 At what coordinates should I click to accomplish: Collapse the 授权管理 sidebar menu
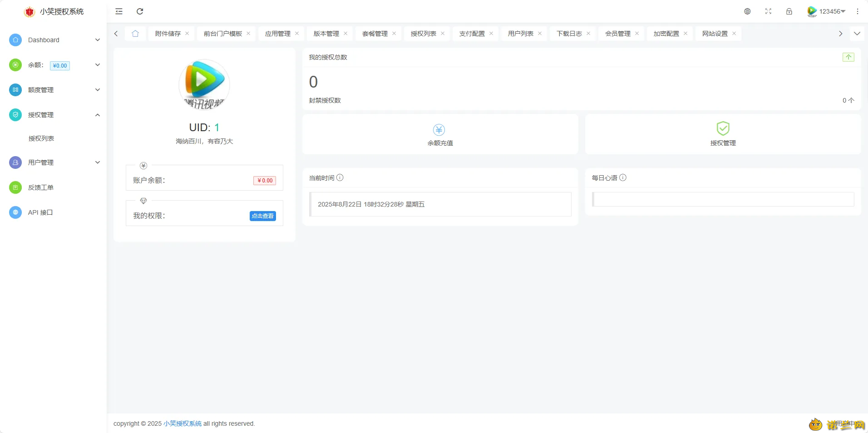pyautogui.click(x=53, y=115)
